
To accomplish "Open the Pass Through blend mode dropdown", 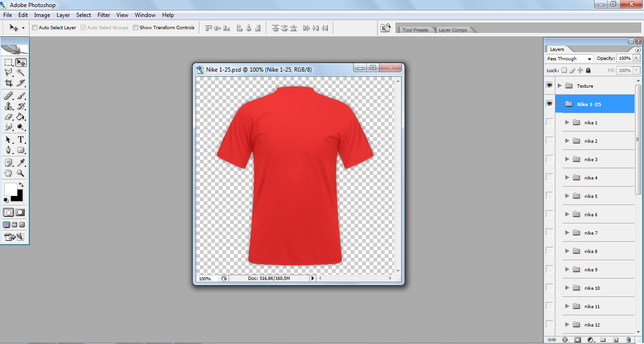I will [x=569, y=58].
